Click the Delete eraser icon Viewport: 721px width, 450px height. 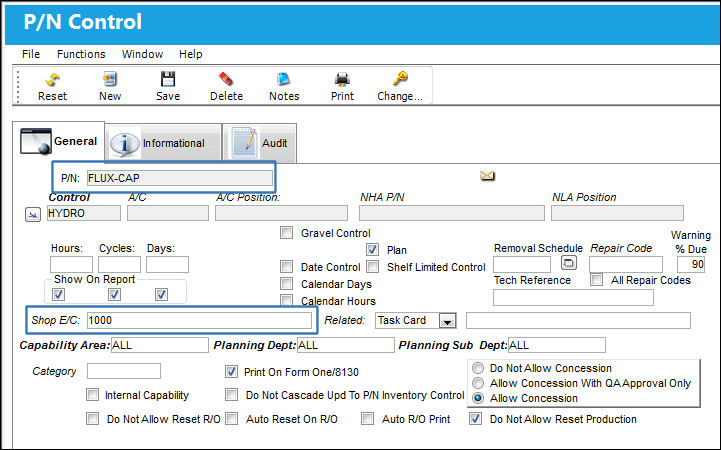click(x=226, y=79)
